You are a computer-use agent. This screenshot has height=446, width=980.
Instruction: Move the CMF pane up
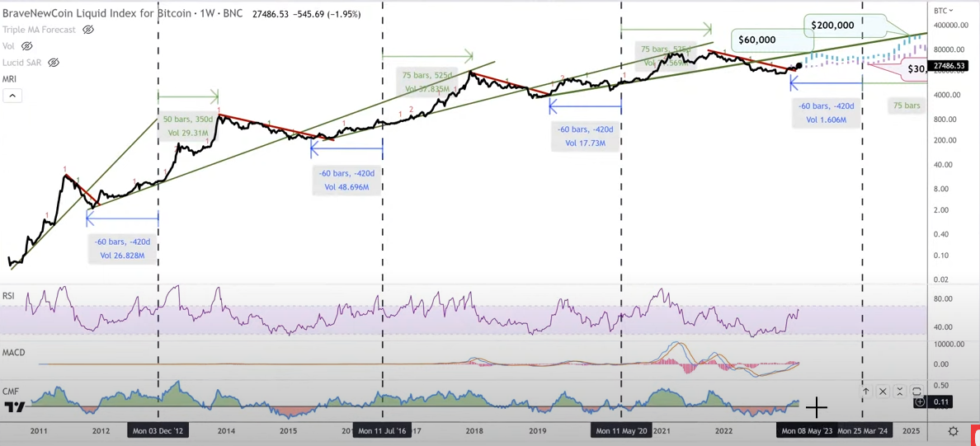(x=867, y=392)
